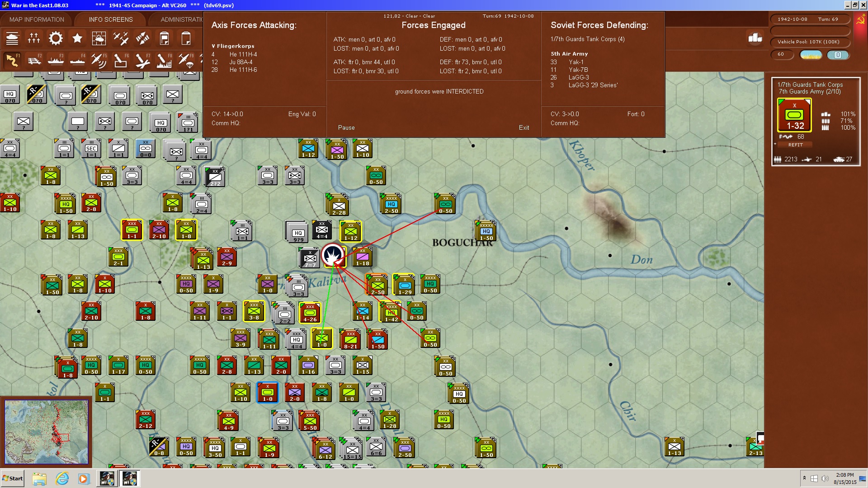Switch to INFO SCREENS tab

(111, 19)
